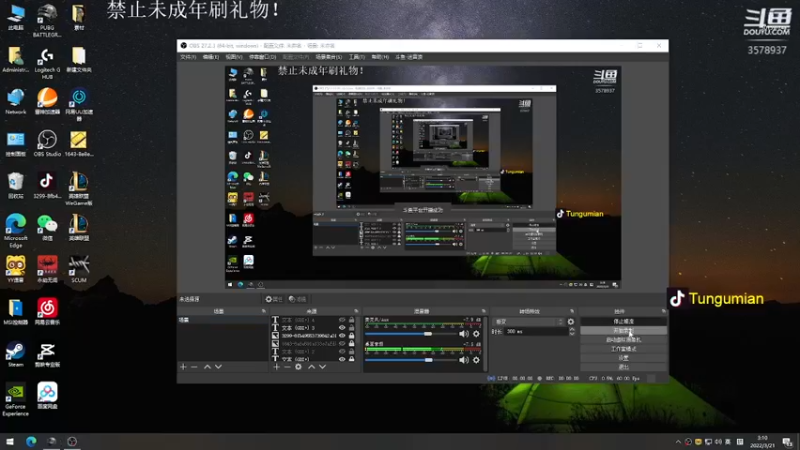Open the PUBG Battlegrounds desktop shortcut
The width and height of the screenshot is (800, 450).
click(47, 20)
